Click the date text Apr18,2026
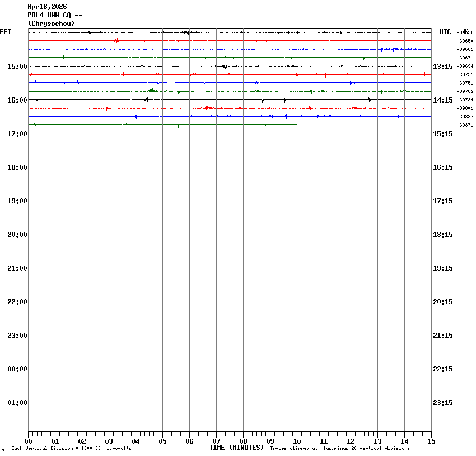The width and height of the screenshot is (476, 456). coord(47,7)
